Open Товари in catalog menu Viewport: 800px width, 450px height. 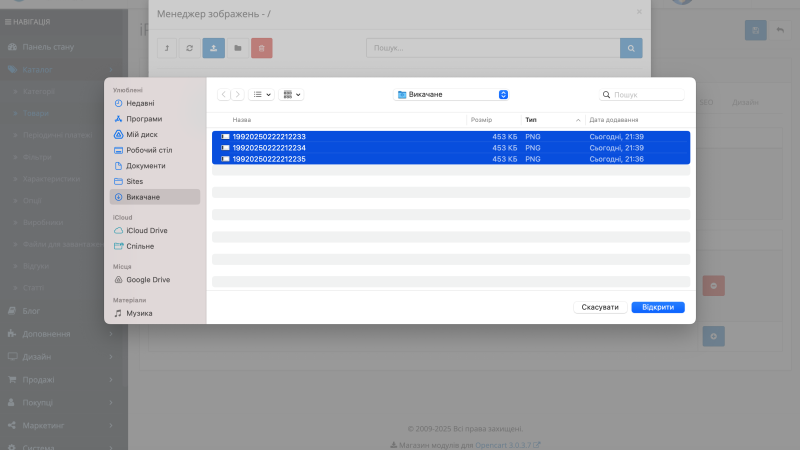point(36,113)
